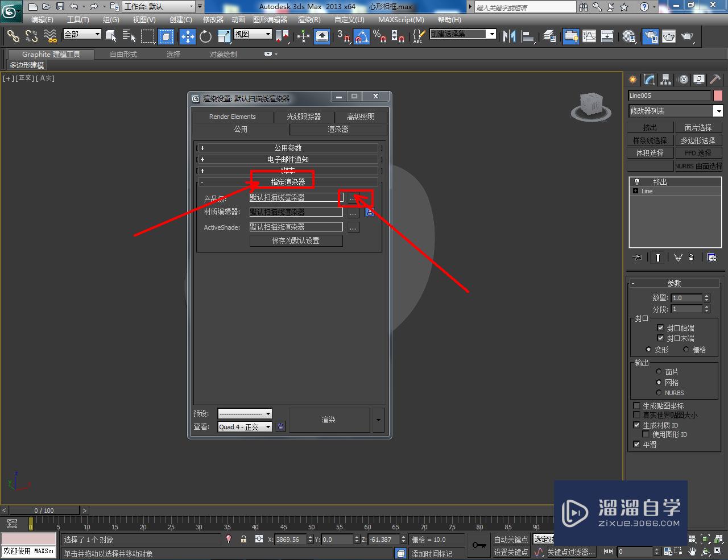Switch to the Render Elements tab
This screenshot has width=728, height=560.
click(232, 117)
